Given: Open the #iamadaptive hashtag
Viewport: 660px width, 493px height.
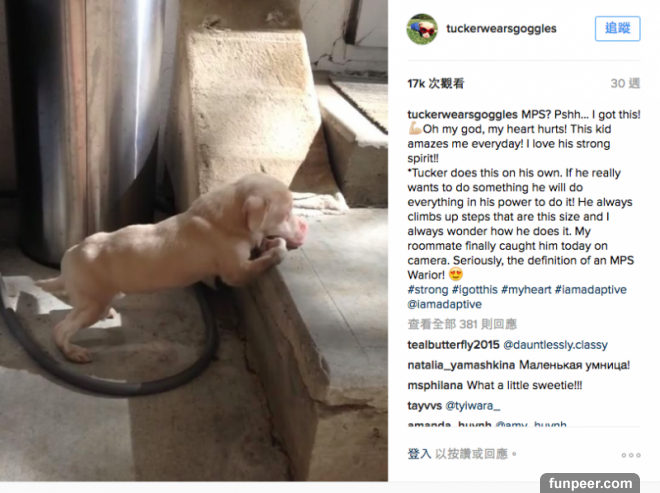Looking at the screenshot, I should 591,290.
